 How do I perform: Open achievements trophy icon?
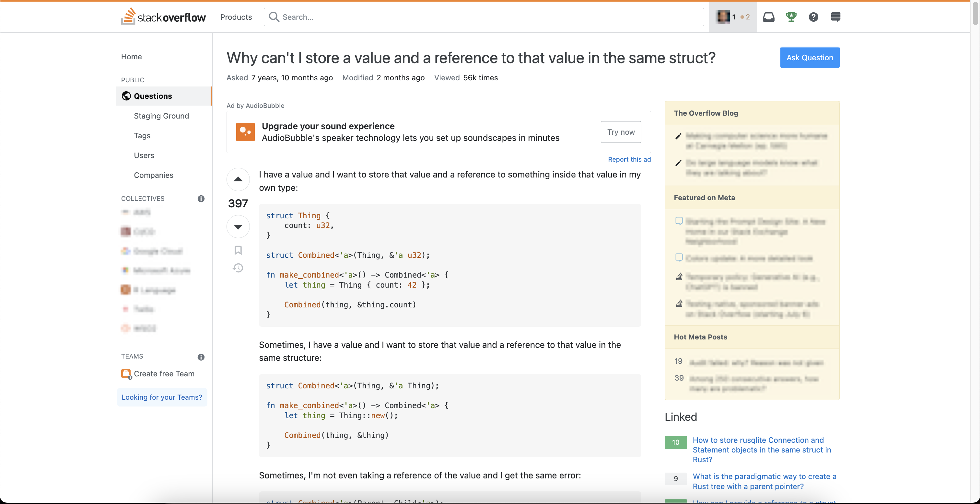click(x=790, y=17)
